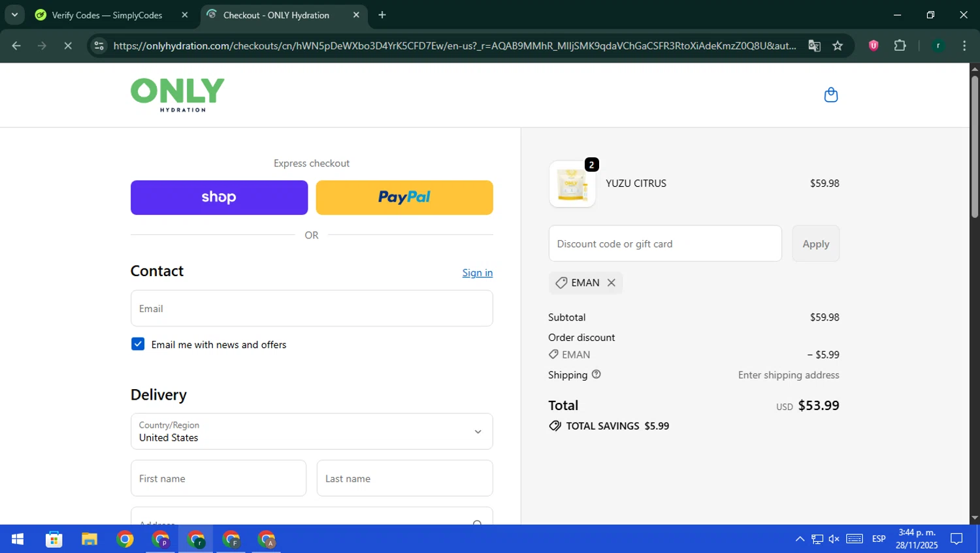Click the Subtotal $59.98 amount
980x553 pixels.
coord(825,317)
